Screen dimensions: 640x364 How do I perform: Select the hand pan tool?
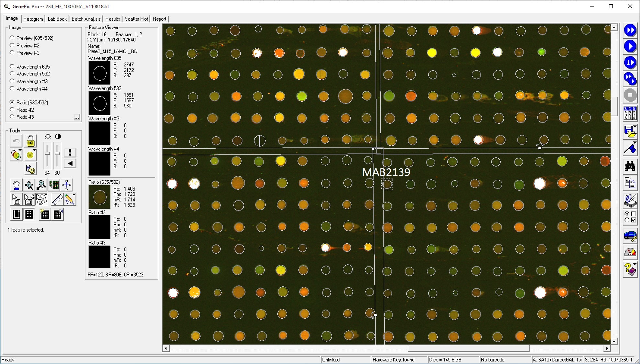(x=16, y=185)
